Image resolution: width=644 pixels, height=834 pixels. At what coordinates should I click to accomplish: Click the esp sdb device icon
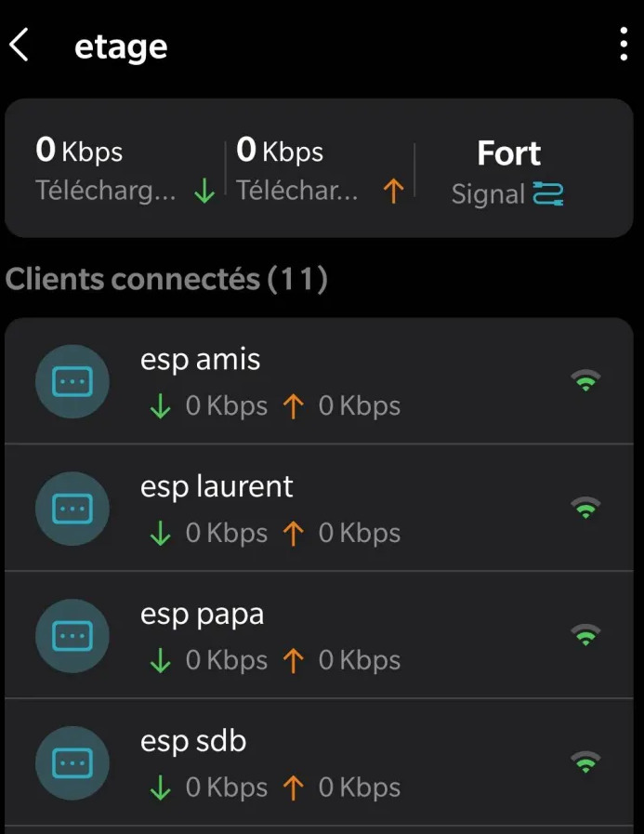point(72,762)
